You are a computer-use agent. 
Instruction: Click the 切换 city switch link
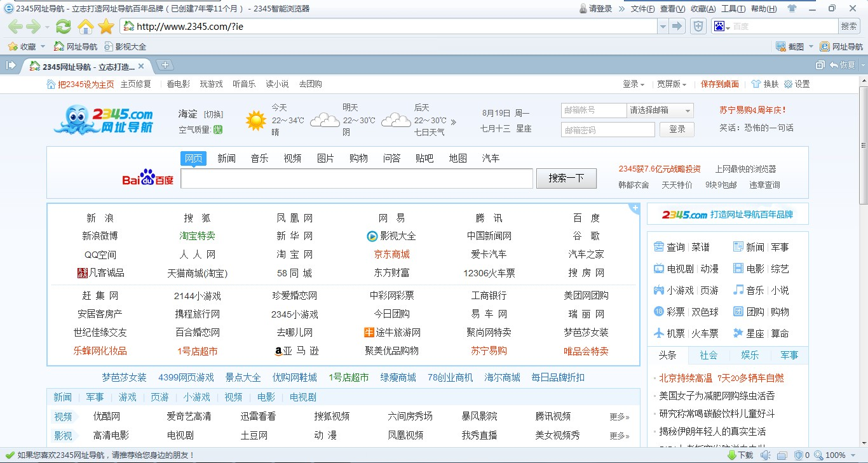coord(214,114)
